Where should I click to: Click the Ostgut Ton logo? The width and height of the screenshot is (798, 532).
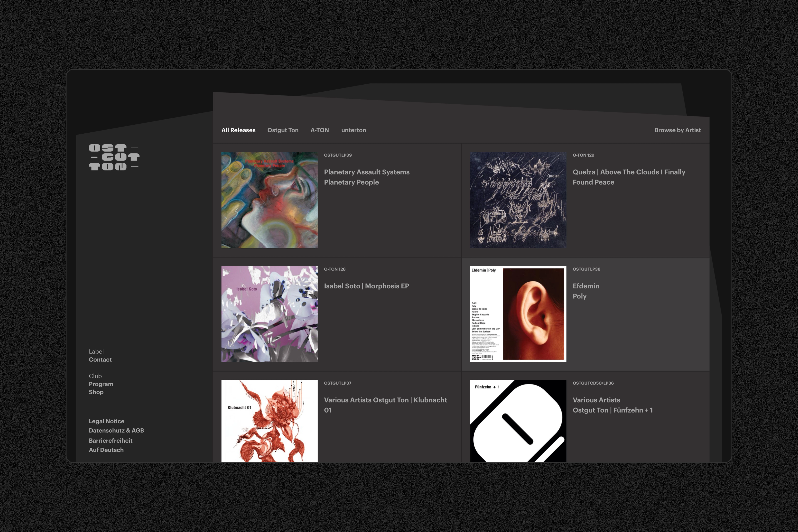[114, 157]
